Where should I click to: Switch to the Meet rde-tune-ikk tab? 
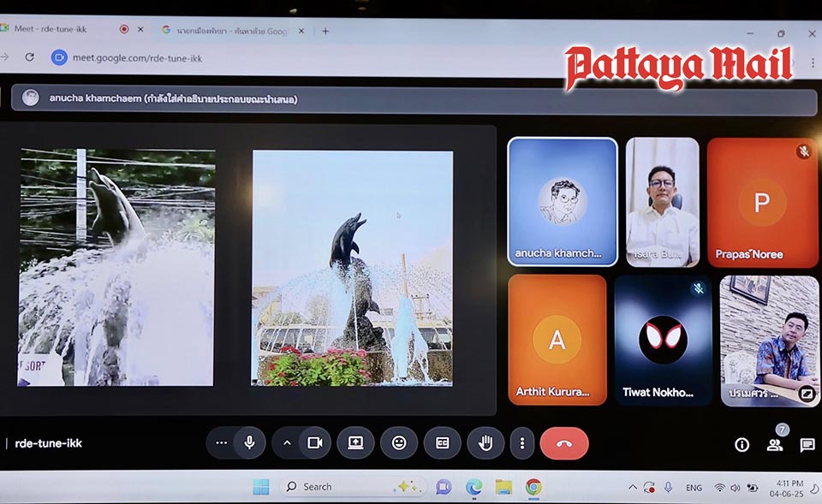tap(60, 29)
